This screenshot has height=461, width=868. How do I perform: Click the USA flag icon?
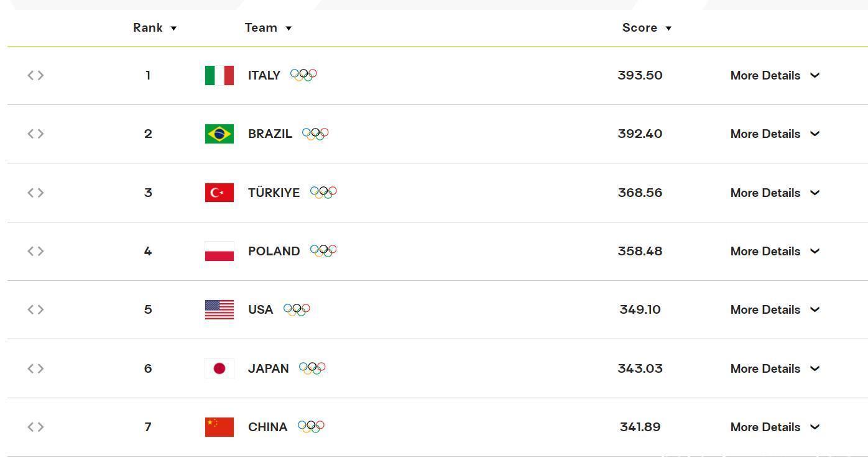219,309
